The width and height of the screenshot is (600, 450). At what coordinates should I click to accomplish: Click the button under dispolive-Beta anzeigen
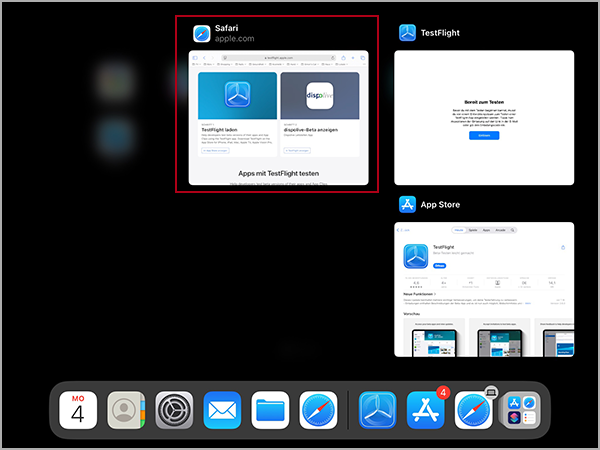tap(297, 150)
